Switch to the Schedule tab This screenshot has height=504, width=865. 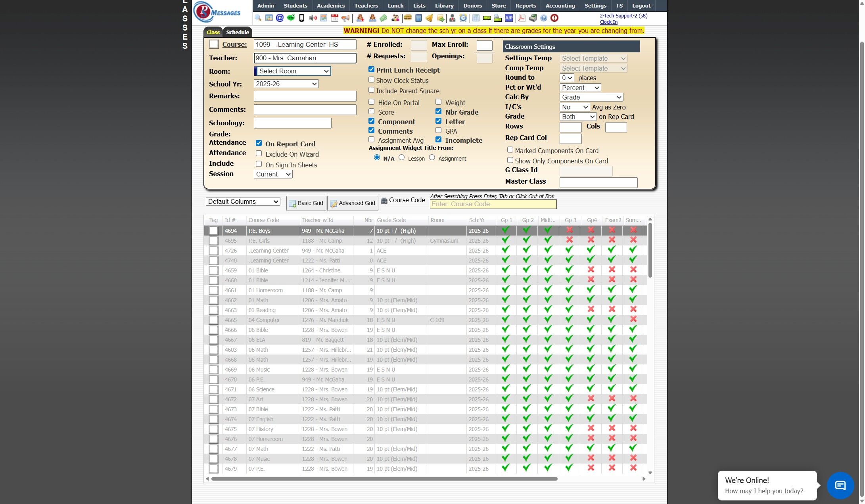coord(237,32)
